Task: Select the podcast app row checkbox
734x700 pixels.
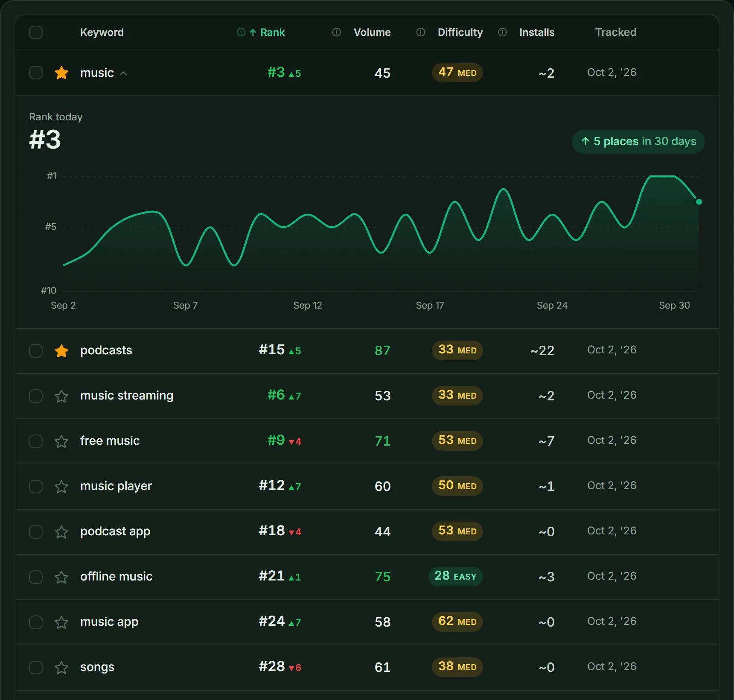Action: point(36,532)
